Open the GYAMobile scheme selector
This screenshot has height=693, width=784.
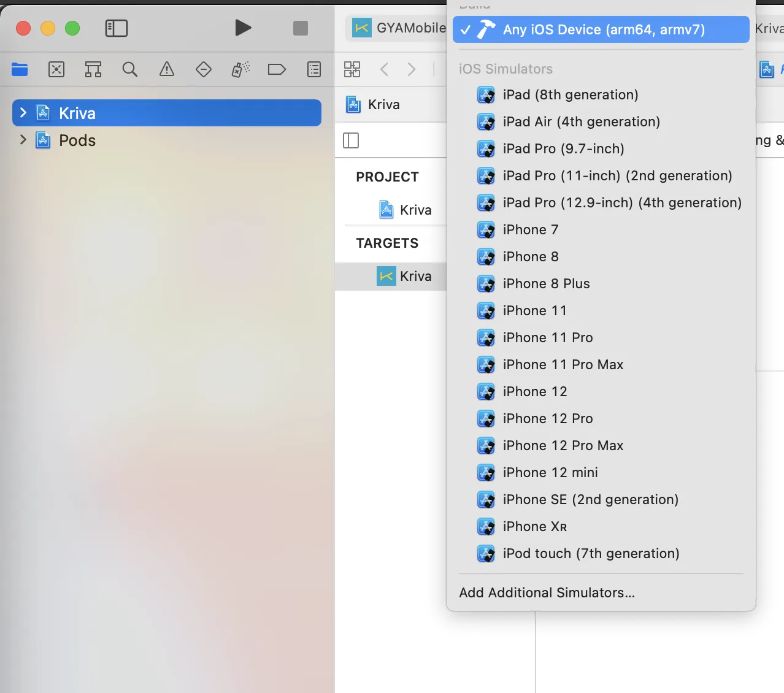(399, 28)
